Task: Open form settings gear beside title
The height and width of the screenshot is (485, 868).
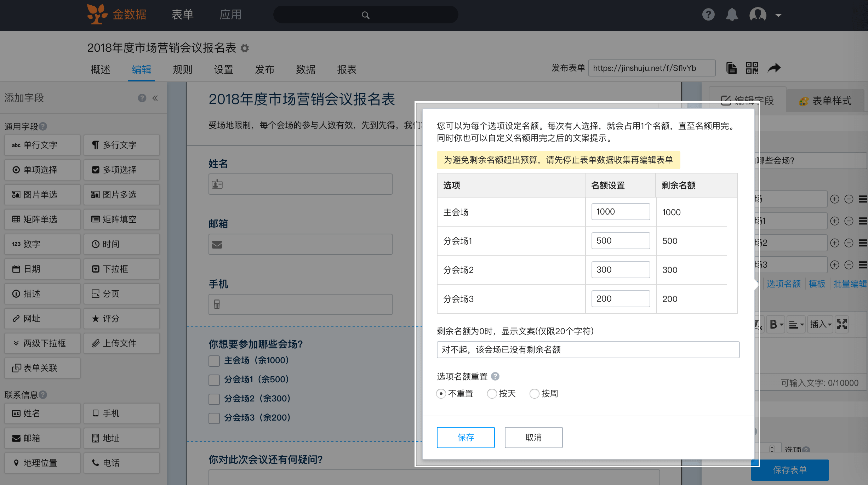Action: (x=245, y=48)
